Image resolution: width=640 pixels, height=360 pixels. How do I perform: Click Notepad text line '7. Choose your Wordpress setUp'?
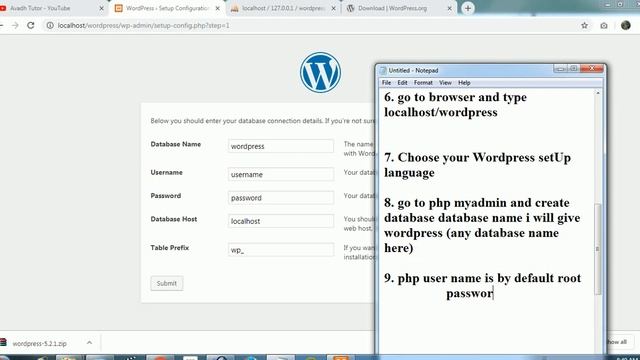tap(478, 158)
